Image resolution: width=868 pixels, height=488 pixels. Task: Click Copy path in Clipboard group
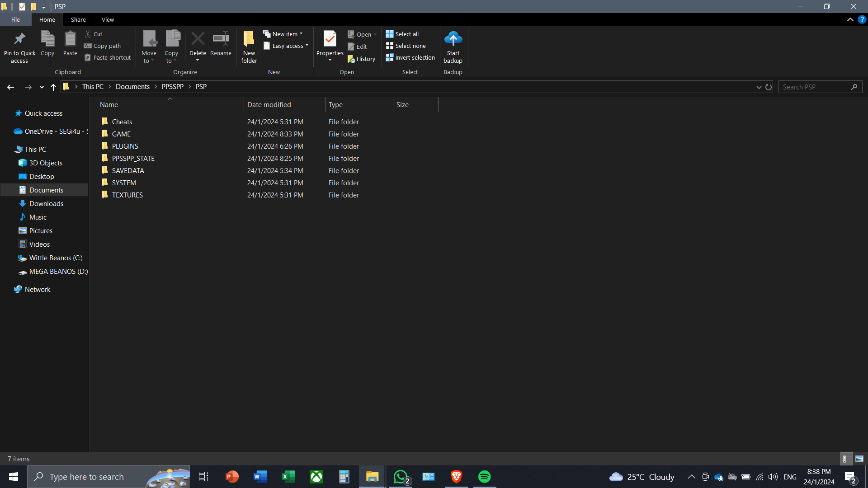(x=103, y=46)
